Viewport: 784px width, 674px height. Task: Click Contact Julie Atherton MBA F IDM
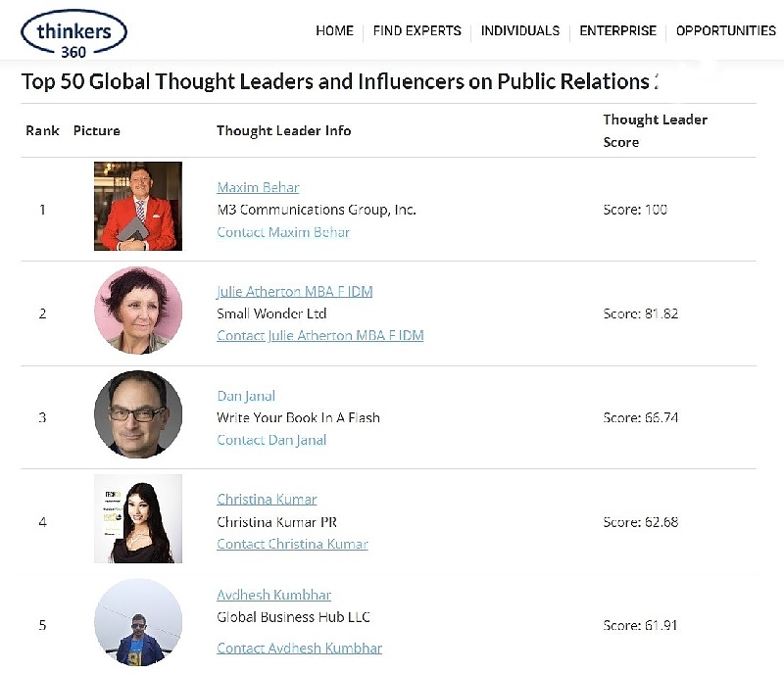320,335
